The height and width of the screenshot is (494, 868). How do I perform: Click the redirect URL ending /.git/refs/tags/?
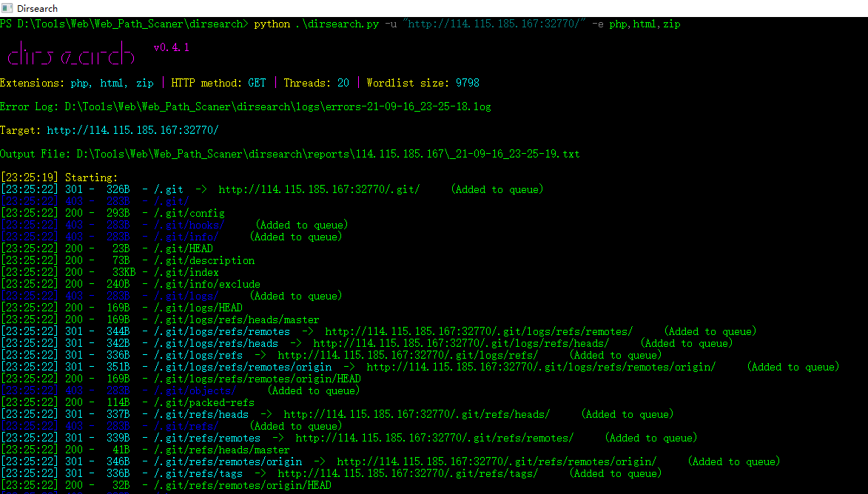(x=408, y=473)
